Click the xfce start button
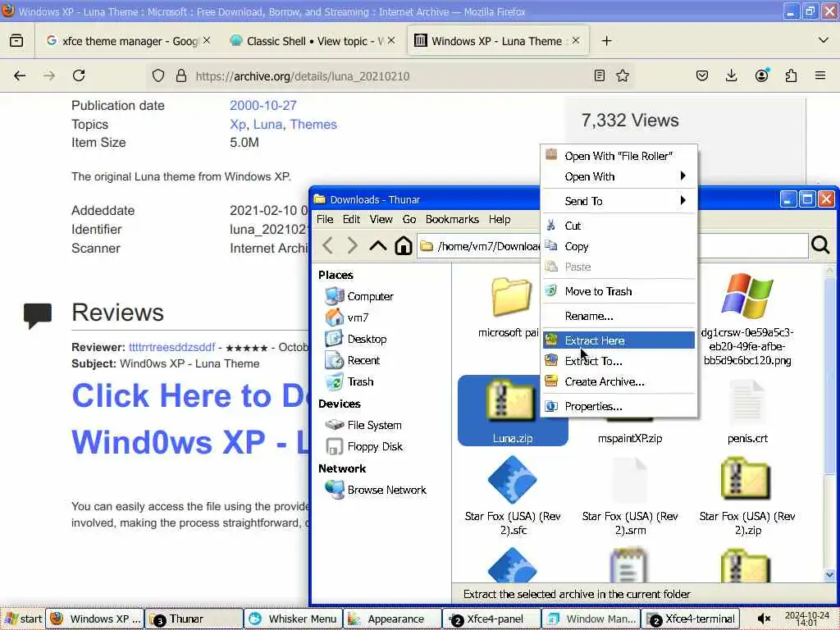Image resolution: width=840 pixels, height=630 pixels. 22,619
